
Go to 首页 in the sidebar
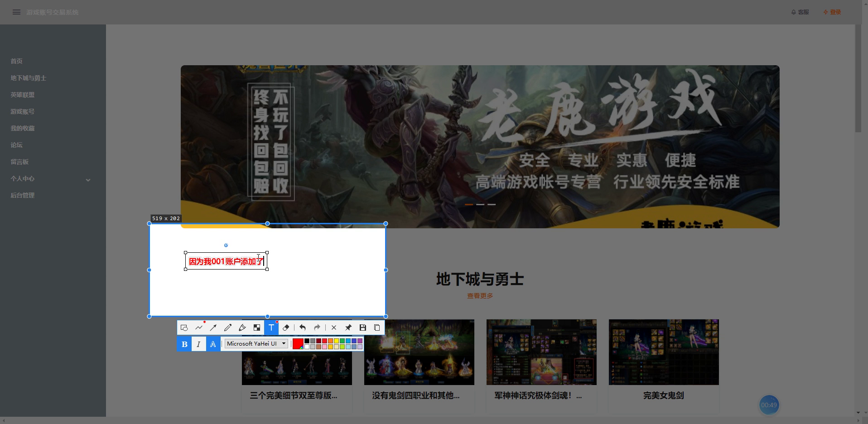pos(17,61)
